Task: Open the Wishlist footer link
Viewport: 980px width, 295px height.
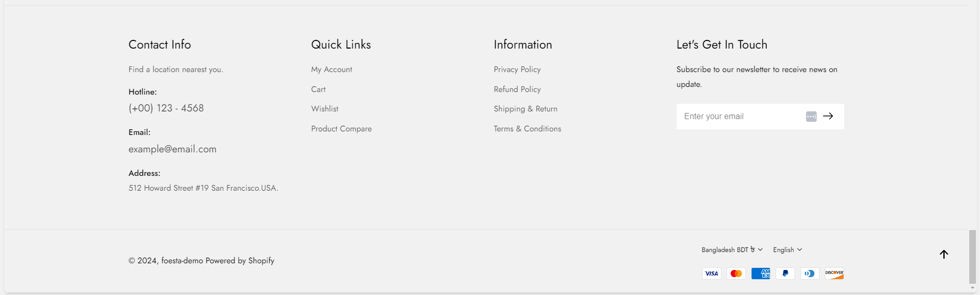Action: click(x=324, y=109)
